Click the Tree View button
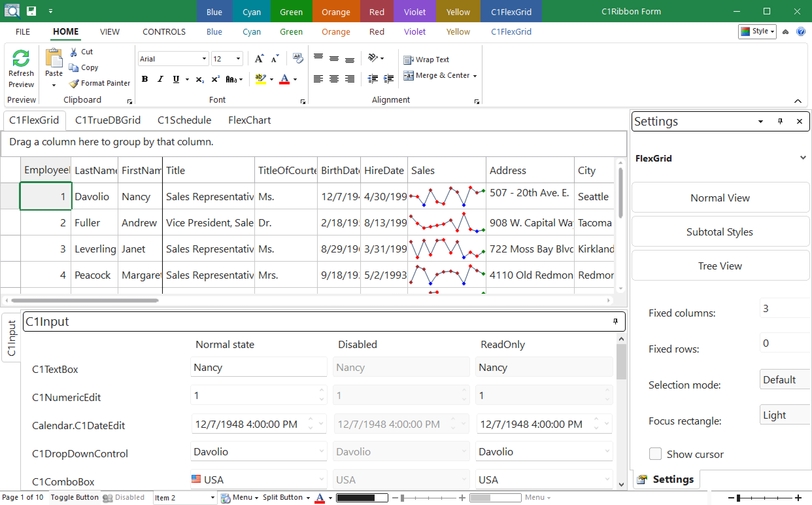Viewport: 812px width, 505px height. tap(720, 266)
